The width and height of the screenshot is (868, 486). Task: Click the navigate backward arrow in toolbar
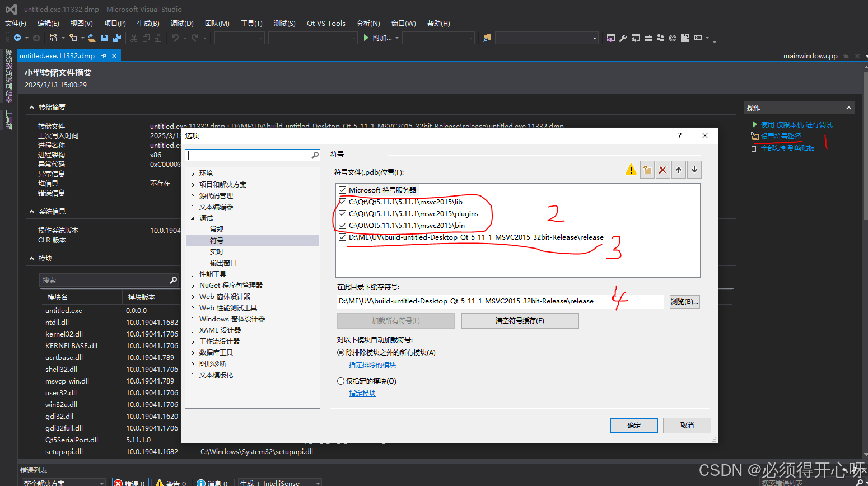coord(17,38)
